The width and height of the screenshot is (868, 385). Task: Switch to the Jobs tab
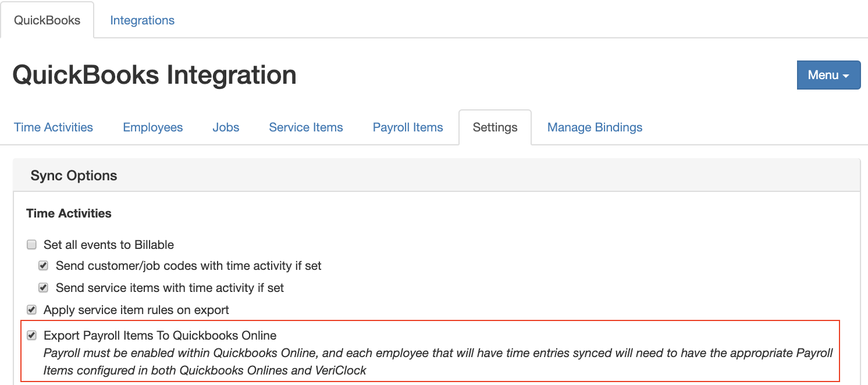[x=226, y=127]
